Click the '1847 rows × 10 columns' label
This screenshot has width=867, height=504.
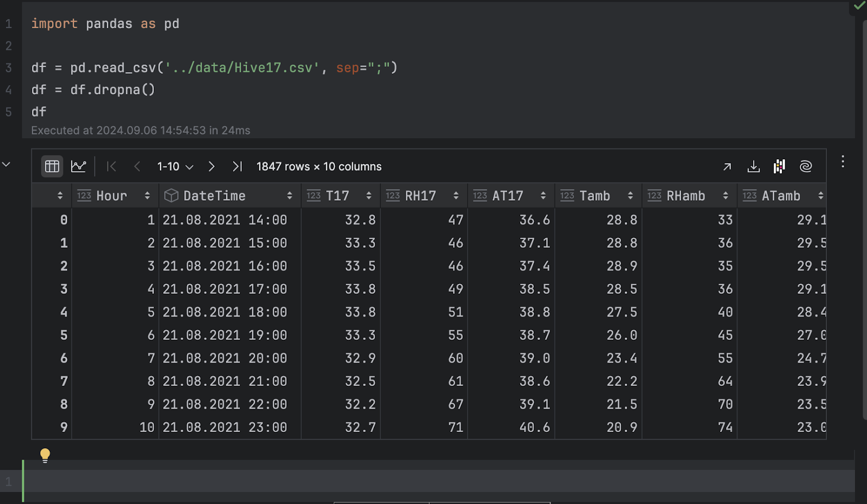[x=319, y=166]
